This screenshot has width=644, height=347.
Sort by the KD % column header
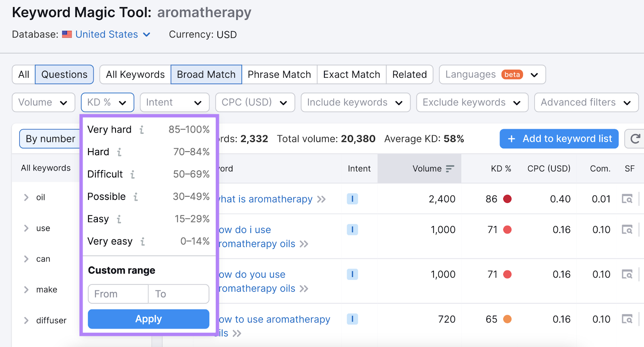click(x=501, y=168)
